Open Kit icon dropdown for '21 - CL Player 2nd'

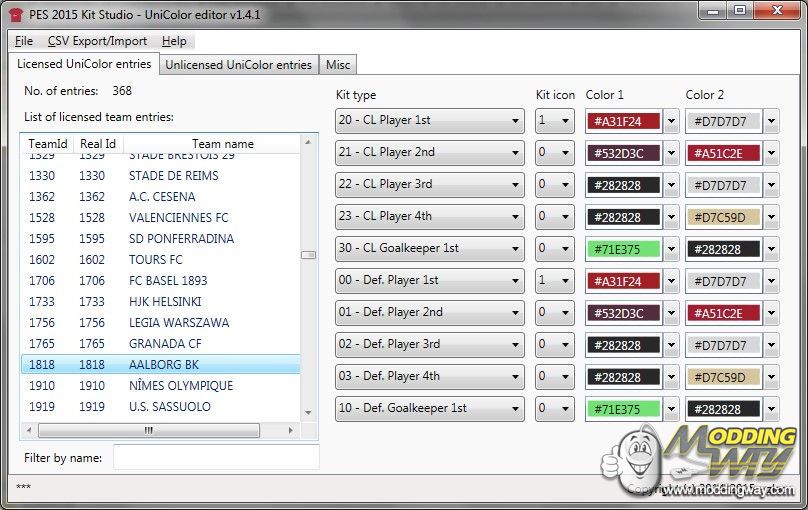[x=567, y=153]
